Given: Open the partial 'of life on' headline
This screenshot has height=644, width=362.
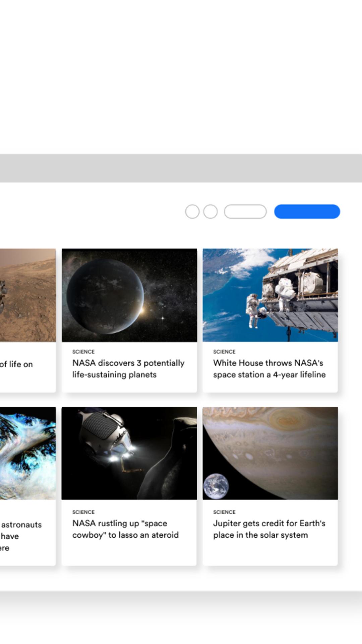Looking at the screenshot, I should tap(16, 364).
